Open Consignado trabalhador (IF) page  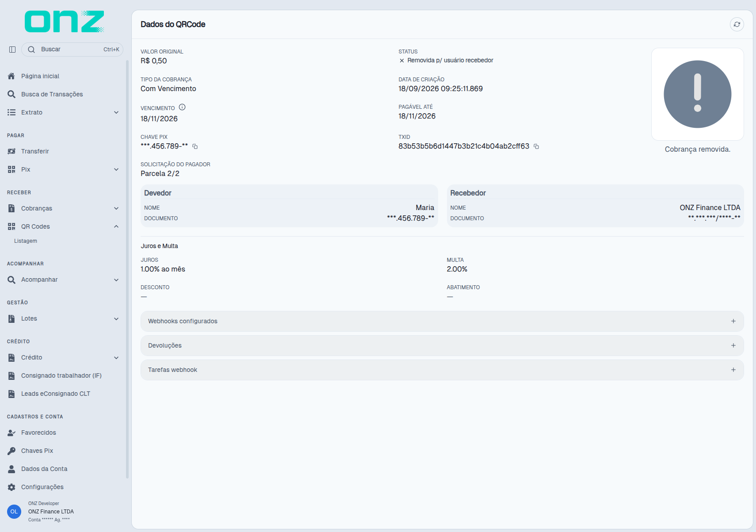[61, 375]
